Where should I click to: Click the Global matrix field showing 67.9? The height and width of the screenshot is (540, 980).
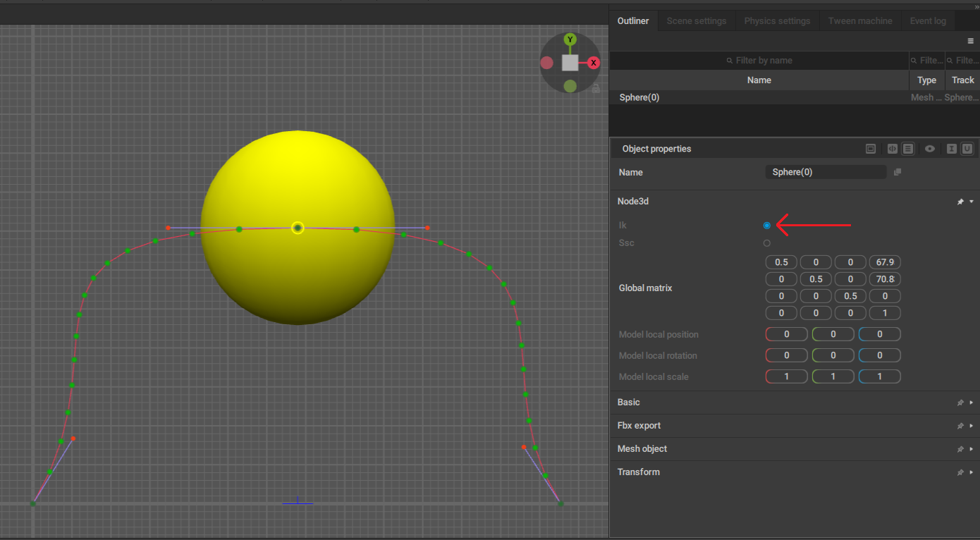(x=885, y=262)
